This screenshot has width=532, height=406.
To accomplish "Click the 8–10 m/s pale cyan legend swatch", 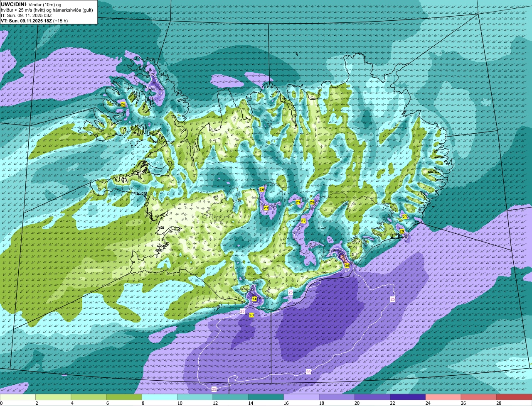I will tap(160, 397).
